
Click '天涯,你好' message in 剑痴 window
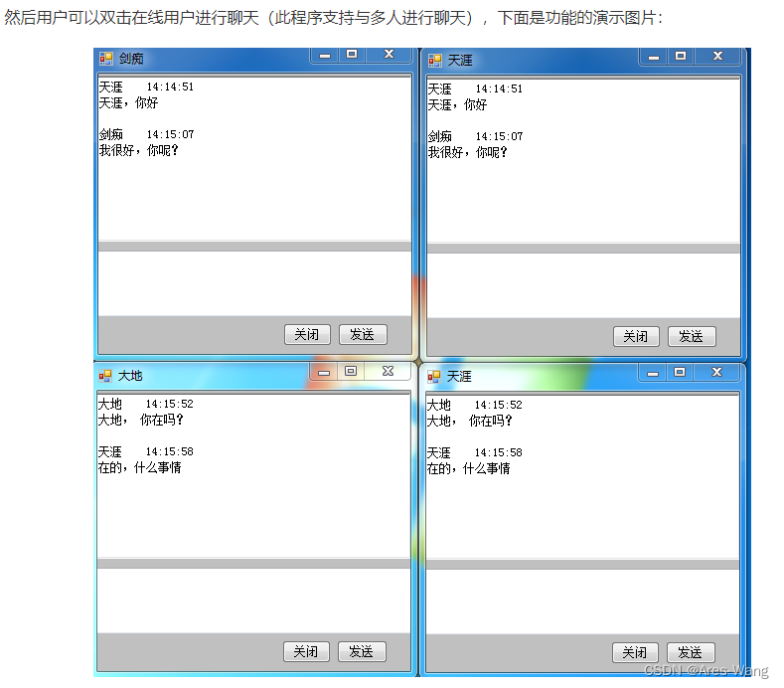pyautogui.click(x=128, y=103)
